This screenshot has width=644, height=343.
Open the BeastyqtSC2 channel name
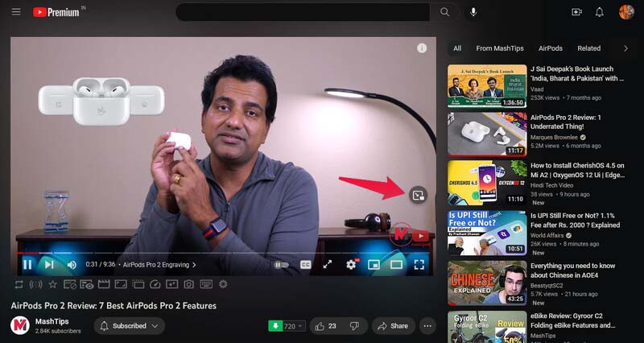click(x=547, y=286)
